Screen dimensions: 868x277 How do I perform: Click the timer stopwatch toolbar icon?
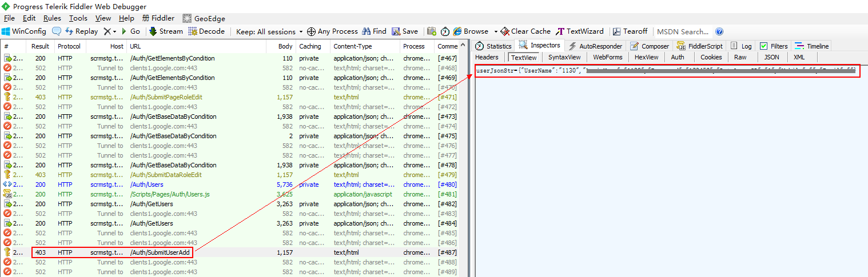tap(445, 31)
